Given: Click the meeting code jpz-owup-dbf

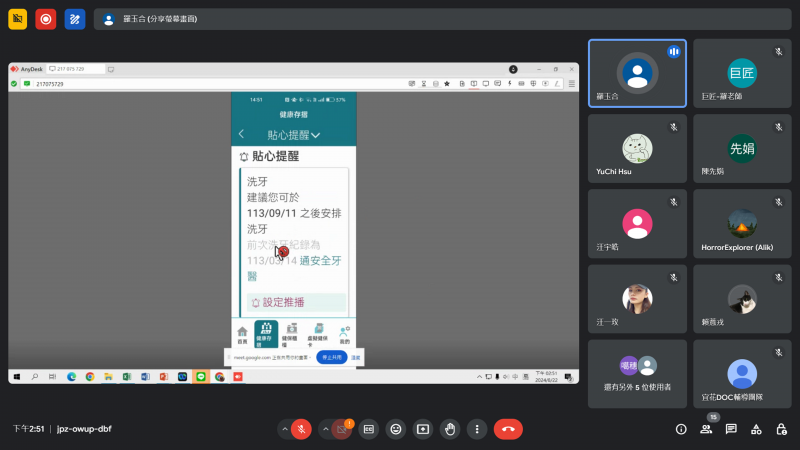Looking at the screenshot, I should coord(84,429).
